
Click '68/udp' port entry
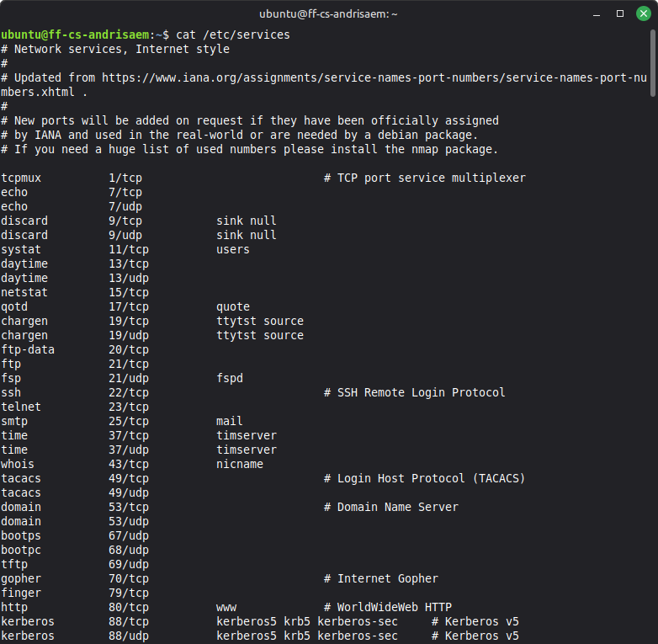coord(129,550)
